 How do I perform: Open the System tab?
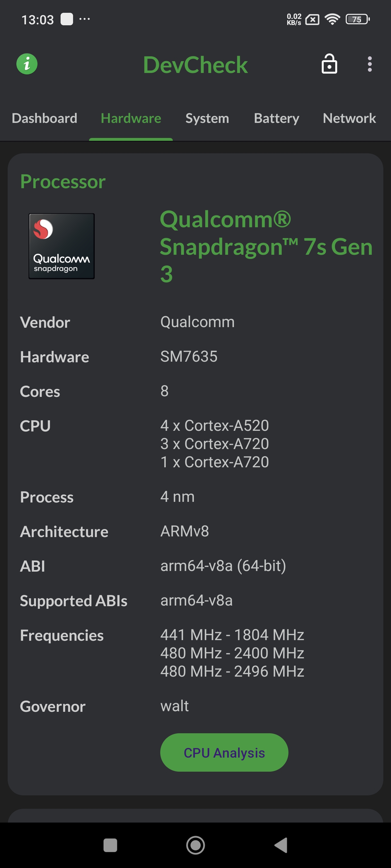click(207, 118)
